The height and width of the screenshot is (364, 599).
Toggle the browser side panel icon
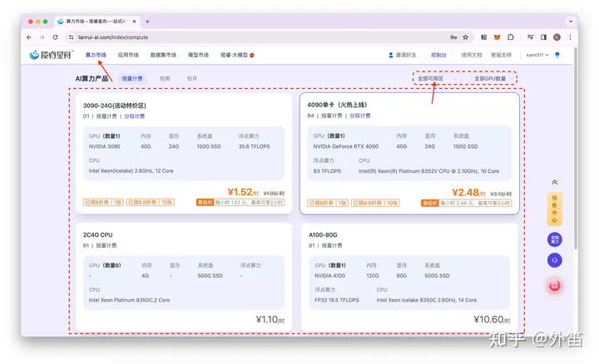[x=543, y=37]
